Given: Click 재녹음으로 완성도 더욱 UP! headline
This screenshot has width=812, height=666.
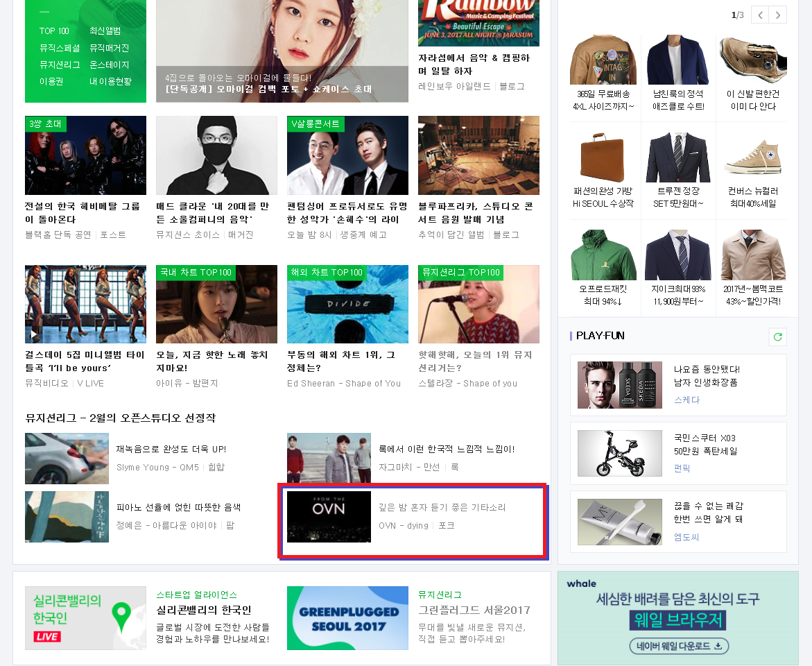Looking at the screenshot, I should click(171, 450).
